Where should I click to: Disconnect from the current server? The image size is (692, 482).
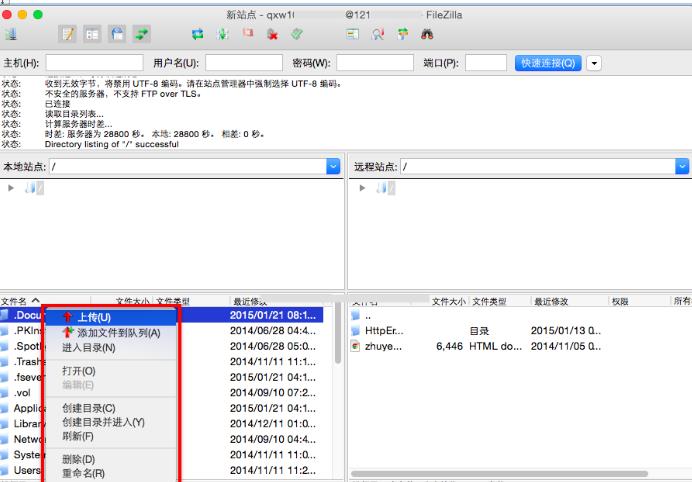272,34
